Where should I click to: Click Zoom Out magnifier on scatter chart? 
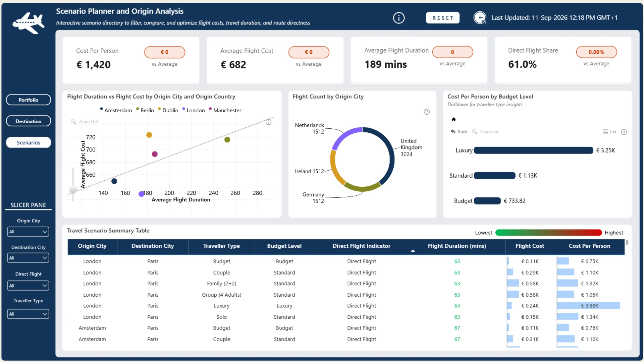click(x=73, y=122)
